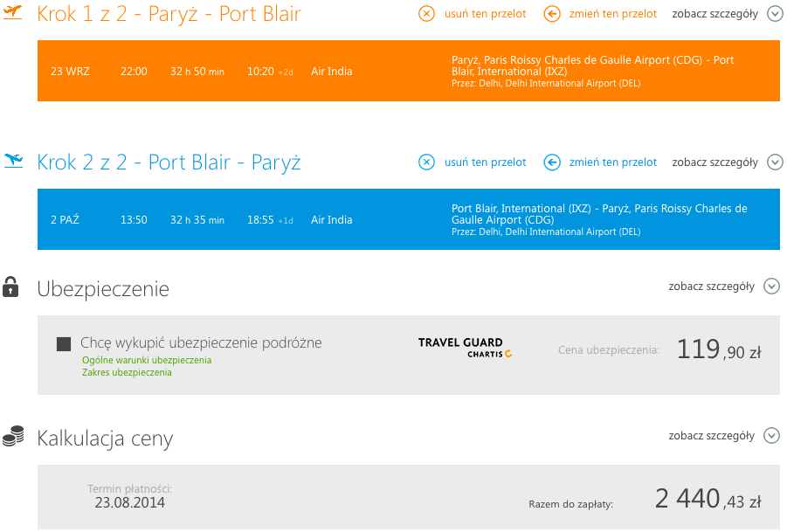Select the orange 23 WRZ flight bar
Image resolution: width=787 pixels, height=532 pixels.
pyautogui.click(x=409, y=71)
